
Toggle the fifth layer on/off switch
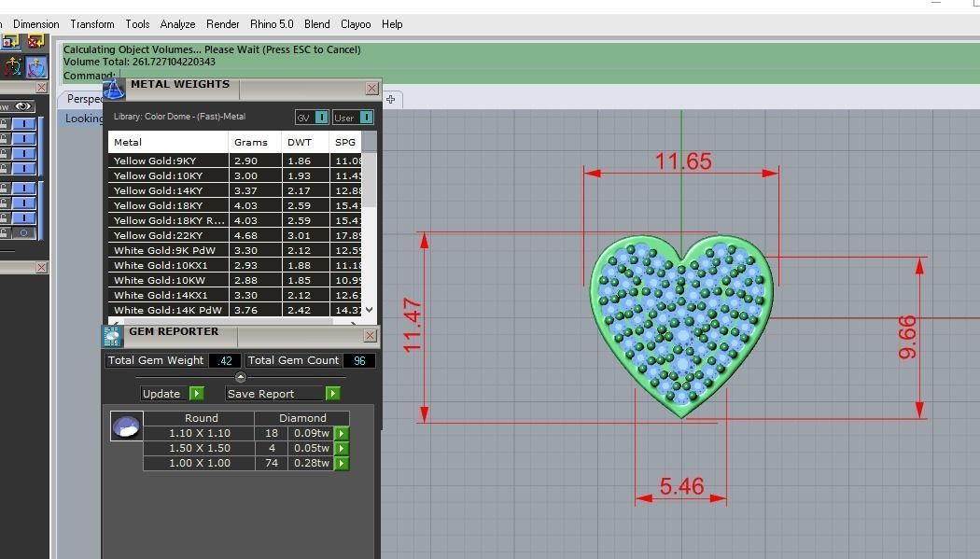tap(23, 188)
